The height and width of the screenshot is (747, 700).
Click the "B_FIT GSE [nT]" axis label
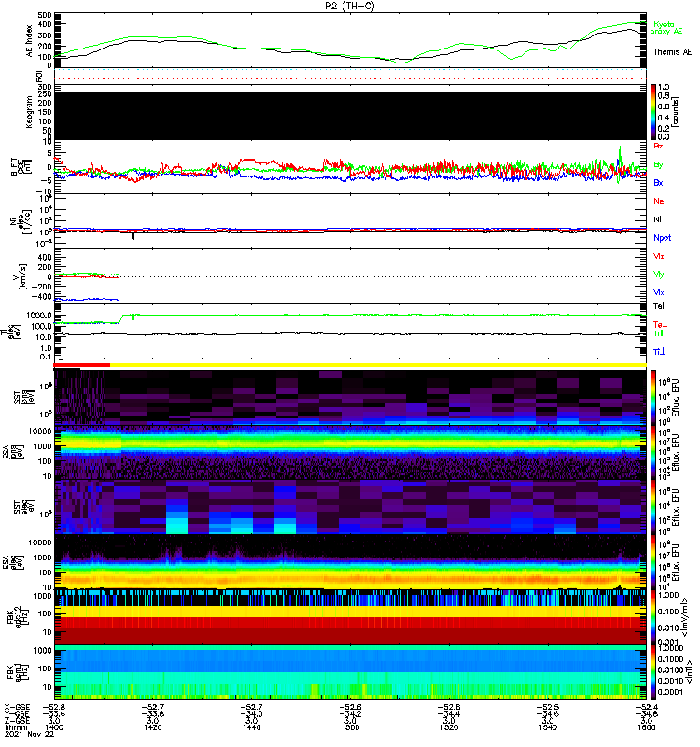tap(21, 167)
